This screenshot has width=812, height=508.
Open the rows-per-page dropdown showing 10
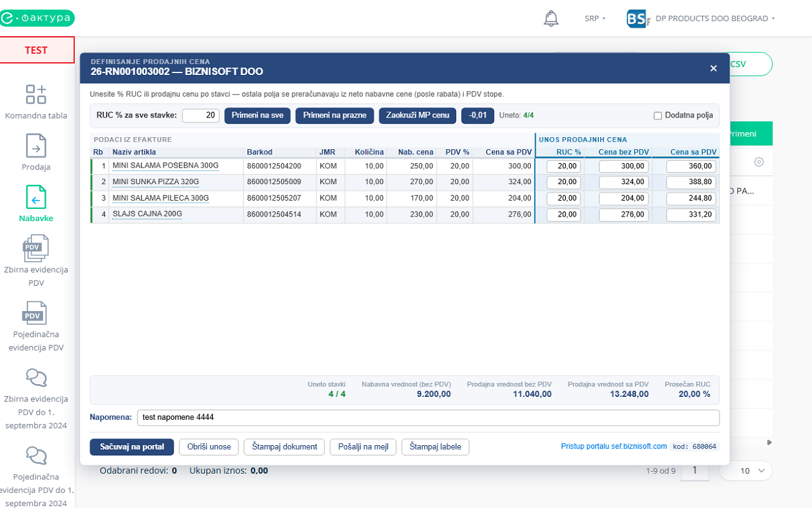tap(746, 471)
